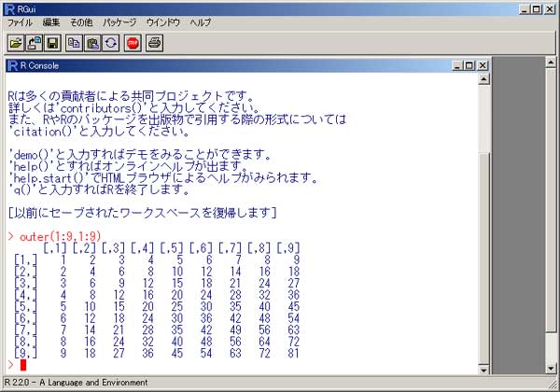Click the red console input cursor
This screenshot has height=392, width=560.
point(23,365)
